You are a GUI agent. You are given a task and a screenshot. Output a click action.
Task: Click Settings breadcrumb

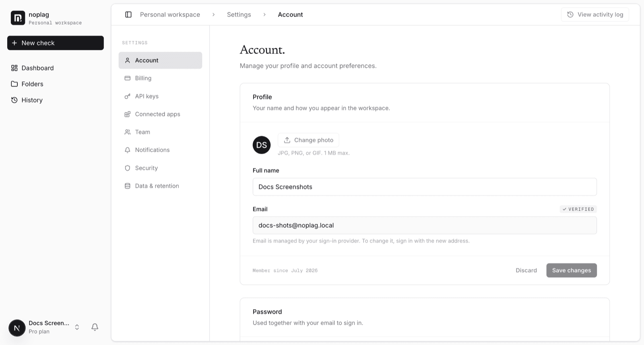(x=239, y=14)
